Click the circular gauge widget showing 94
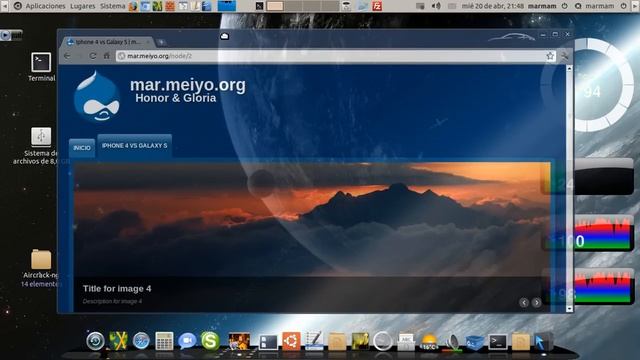Screen dimensions: 640x360 tap(587, 85)
